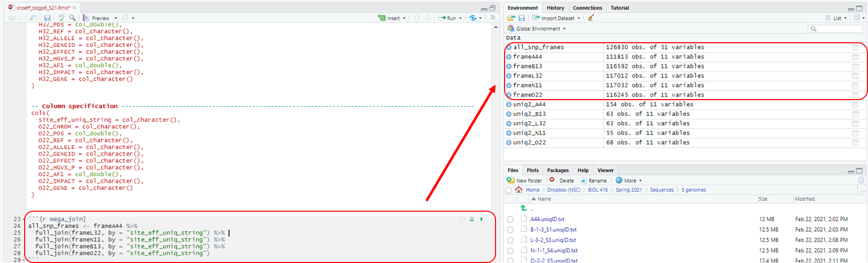
Task: Refresh the Environment pane
Action: click(857, 18)
